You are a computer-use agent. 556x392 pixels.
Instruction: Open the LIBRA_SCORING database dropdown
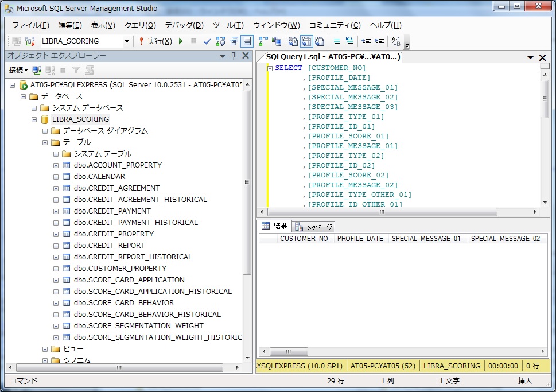127,41
